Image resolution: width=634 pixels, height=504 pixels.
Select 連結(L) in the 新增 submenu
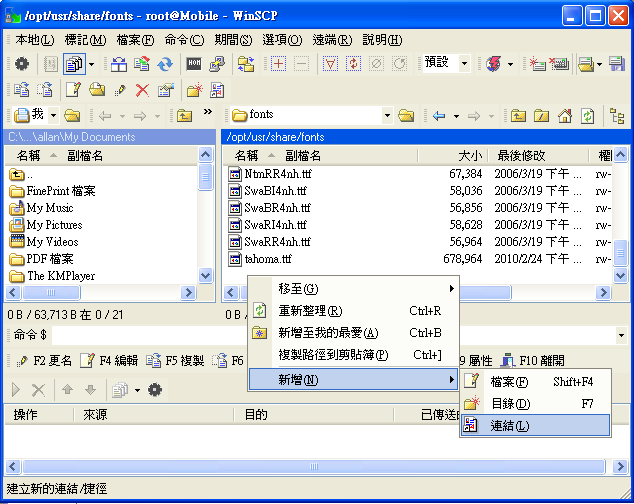[536, 426]
